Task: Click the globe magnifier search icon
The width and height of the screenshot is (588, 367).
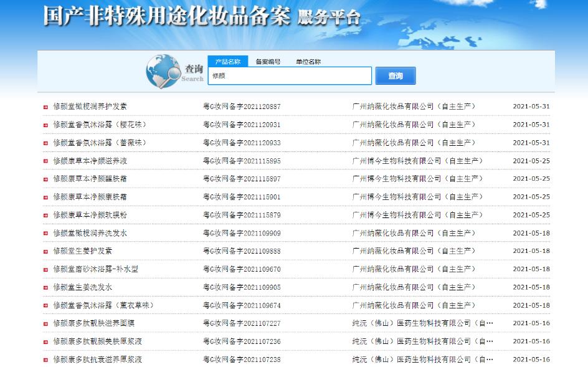Action: click(163, 71)
